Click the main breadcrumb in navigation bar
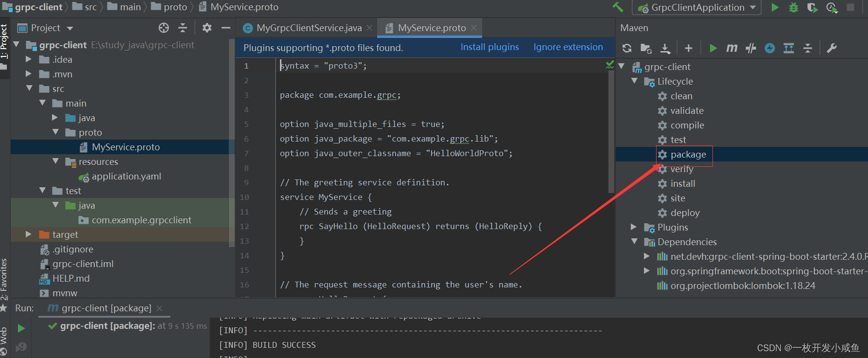Viewport: 868px width, 358px height. point(124,7)
